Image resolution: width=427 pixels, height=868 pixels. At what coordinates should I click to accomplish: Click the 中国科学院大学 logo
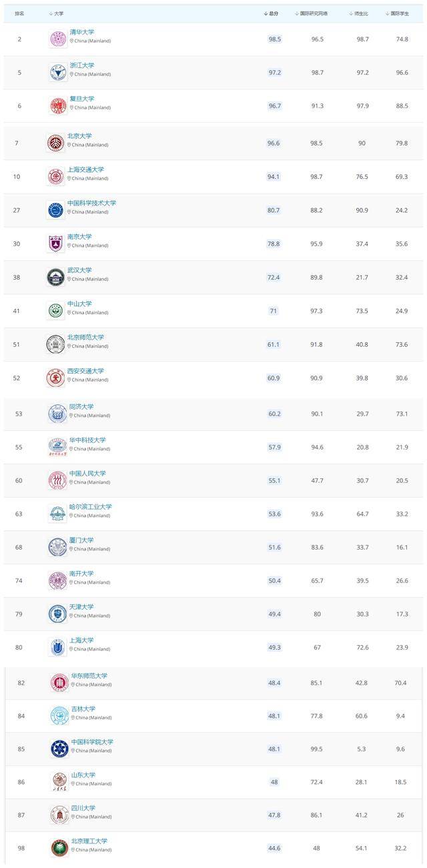click(59, 749)
